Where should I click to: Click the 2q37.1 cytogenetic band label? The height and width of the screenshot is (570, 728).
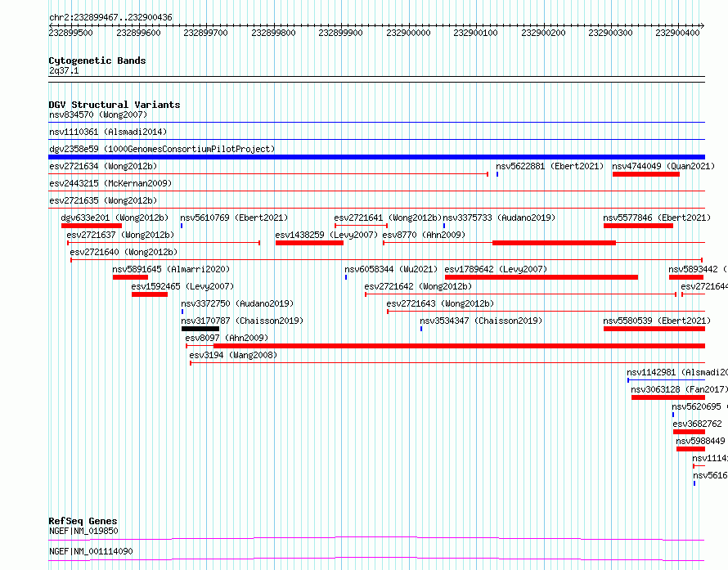(64, 70)
